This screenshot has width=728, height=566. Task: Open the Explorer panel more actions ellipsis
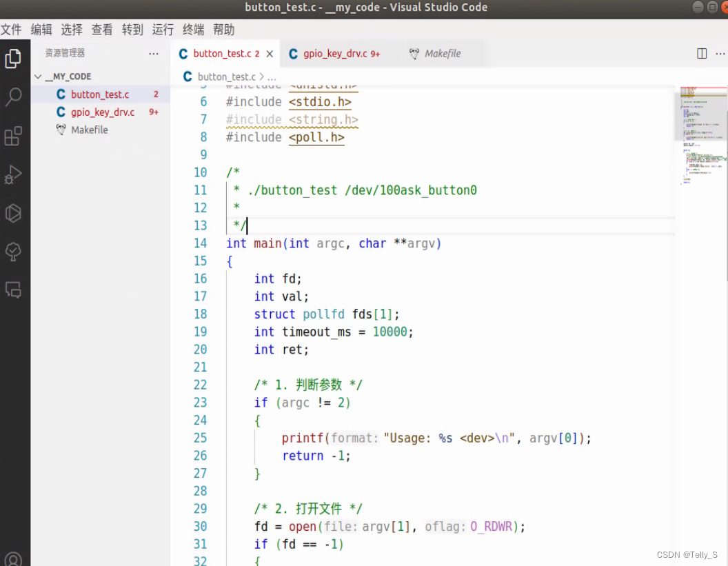click(153, 53)
